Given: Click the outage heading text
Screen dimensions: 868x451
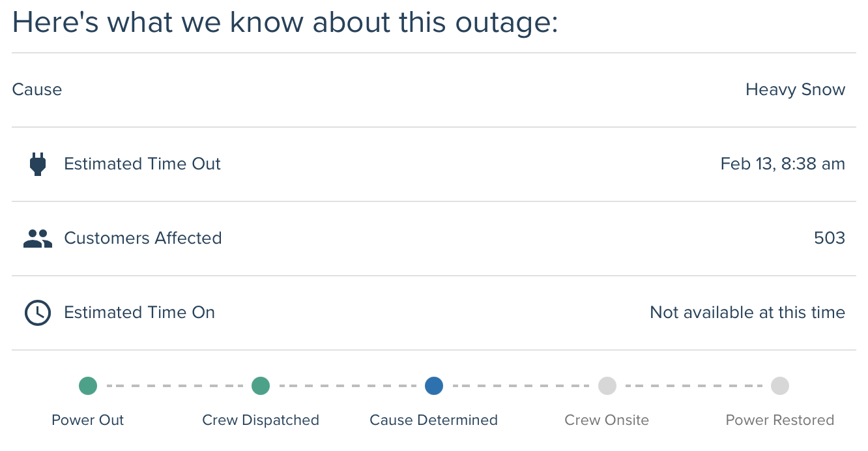Looking at the screenshot, I should [285, 23].
